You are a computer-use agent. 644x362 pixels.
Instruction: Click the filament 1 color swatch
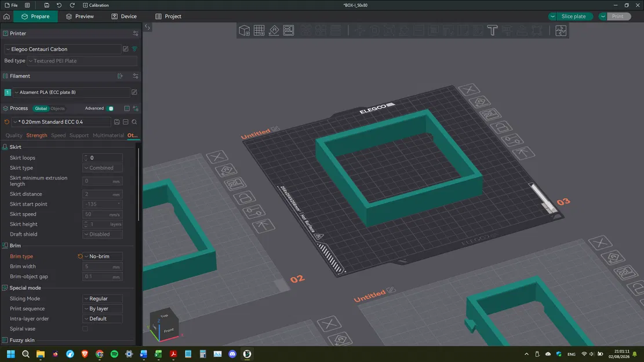coord(8,92)
